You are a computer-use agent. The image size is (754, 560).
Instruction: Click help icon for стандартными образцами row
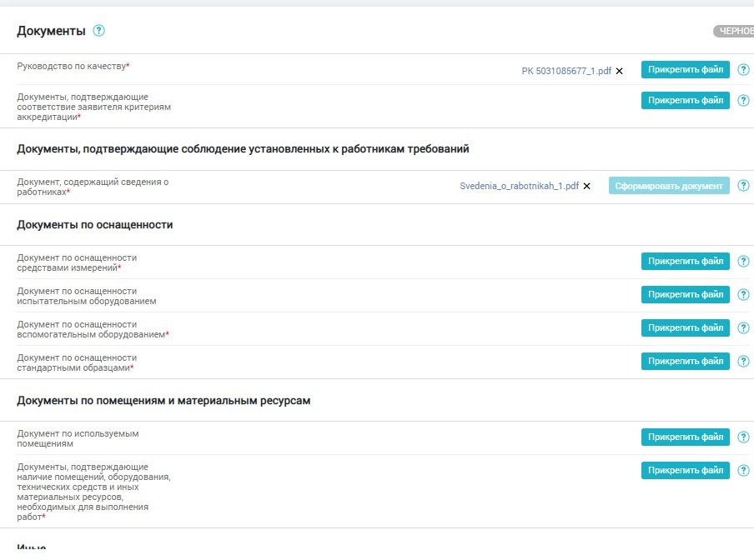pyautogui.click(x=744, y=362)
